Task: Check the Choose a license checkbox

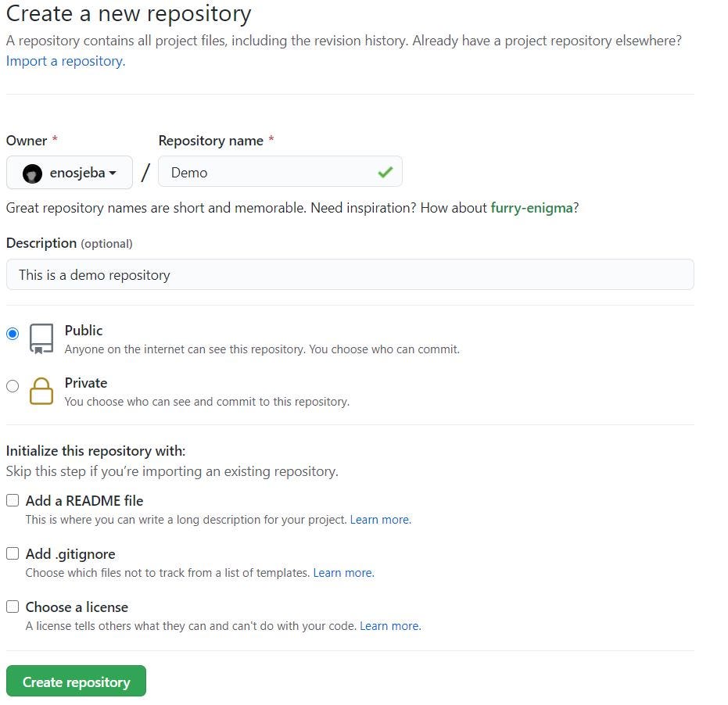Action: coord(13,607)
